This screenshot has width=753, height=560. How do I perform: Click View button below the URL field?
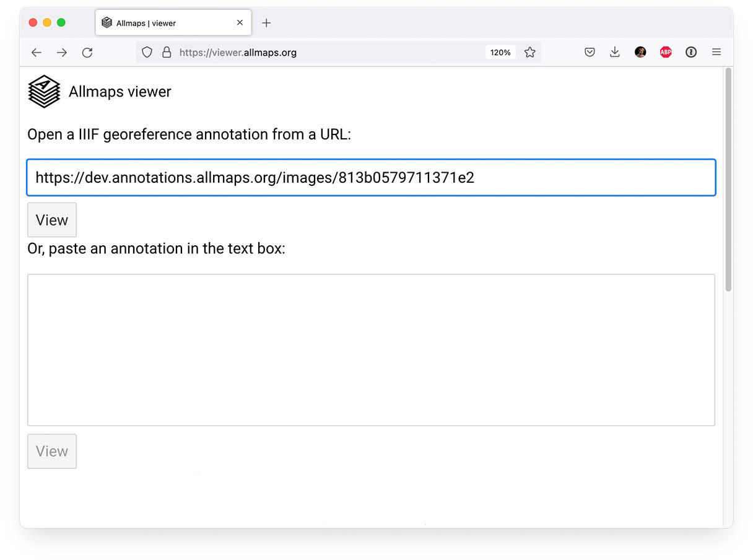click(x=52, y=220)
